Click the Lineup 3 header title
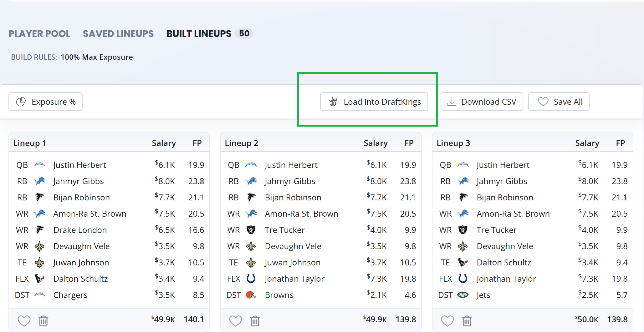The height and width of the screenshot is (332, 644). coord(453,143)
